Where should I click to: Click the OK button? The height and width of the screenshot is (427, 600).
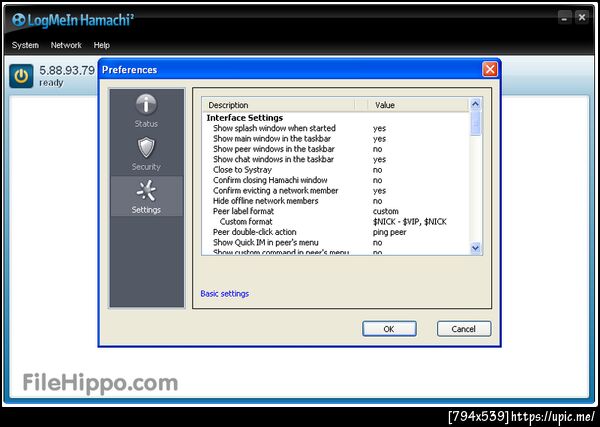click(x=389, y=329)
